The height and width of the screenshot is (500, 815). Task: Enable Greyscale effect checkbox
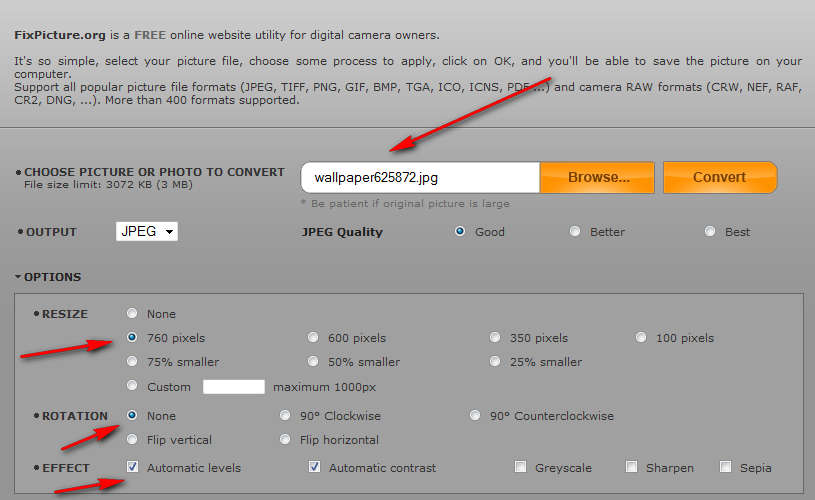click(520, 467)
